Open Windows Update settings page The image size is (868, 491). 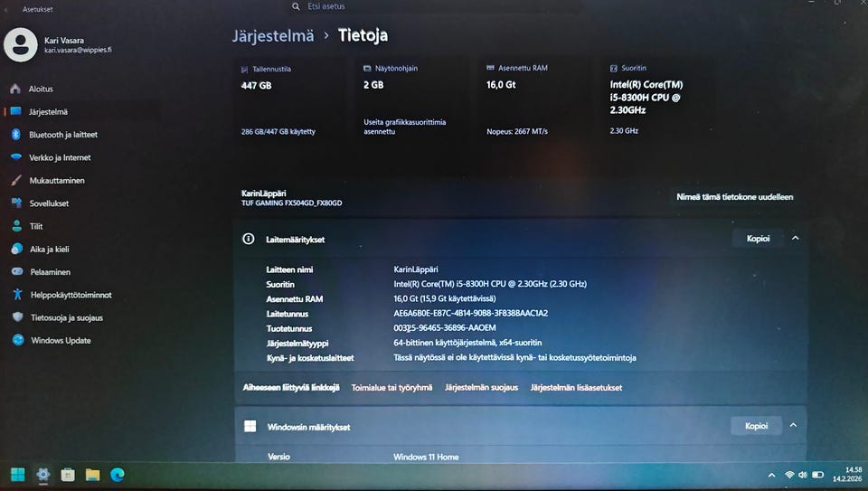(x=61, y=340)
